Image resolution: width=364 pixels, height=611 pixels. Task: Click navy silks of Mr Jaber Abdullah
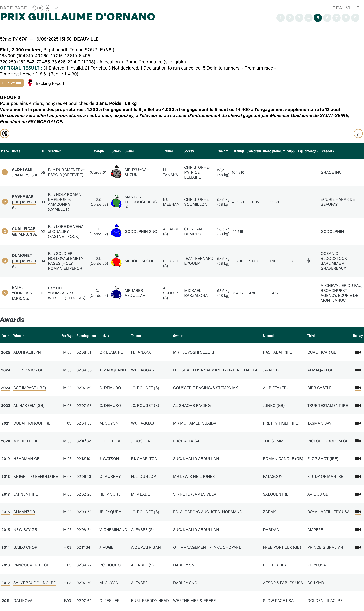tap(116, 292)
